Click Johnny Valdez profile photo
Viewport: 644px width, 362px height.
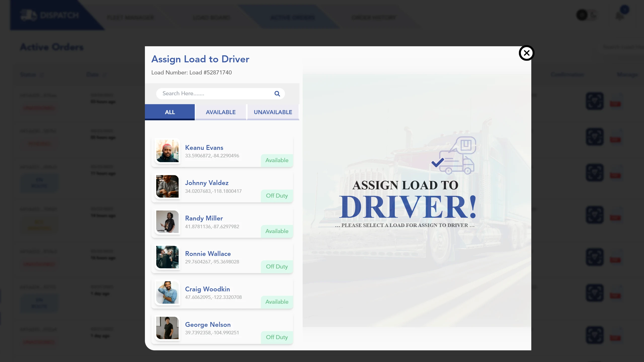[x=167, y=186]
